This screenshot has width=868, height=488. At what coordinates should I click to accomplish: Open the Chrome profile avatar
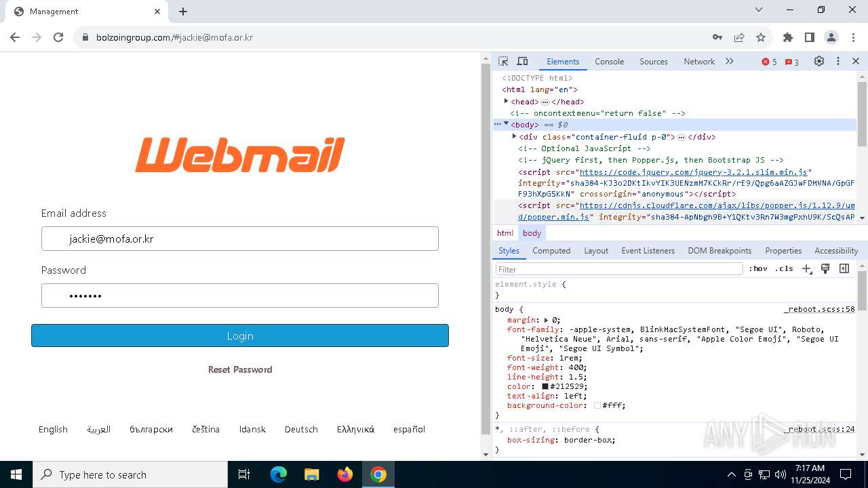point(831,37)
